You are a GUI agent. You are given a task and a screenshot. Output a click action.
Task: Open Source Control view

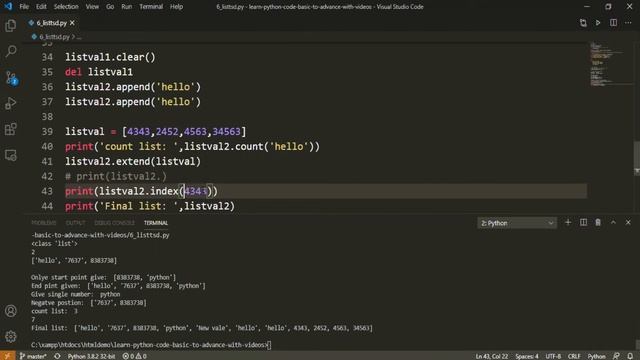(x=11, y=78)
